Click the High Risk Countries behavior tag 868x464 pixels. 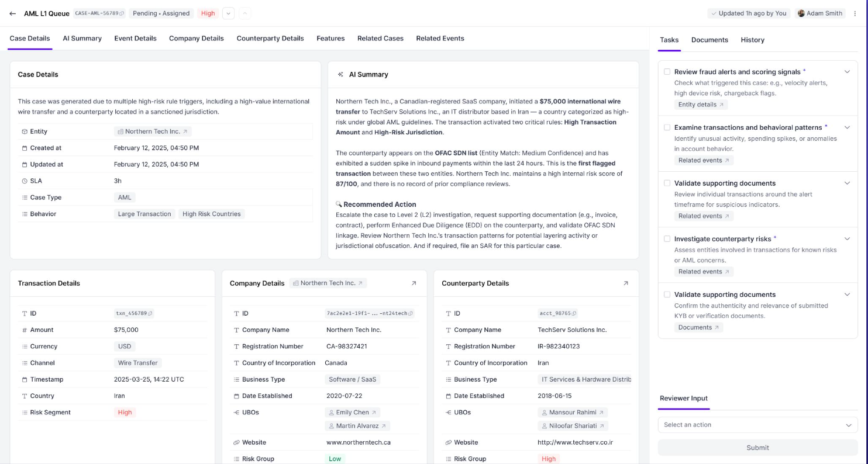(x=212, y=214)
